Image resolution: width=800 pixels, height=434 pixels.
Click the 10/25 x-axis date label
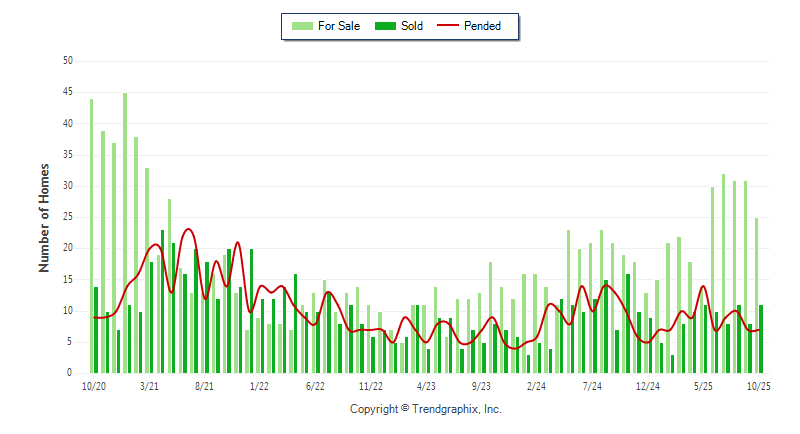[758, 385]
